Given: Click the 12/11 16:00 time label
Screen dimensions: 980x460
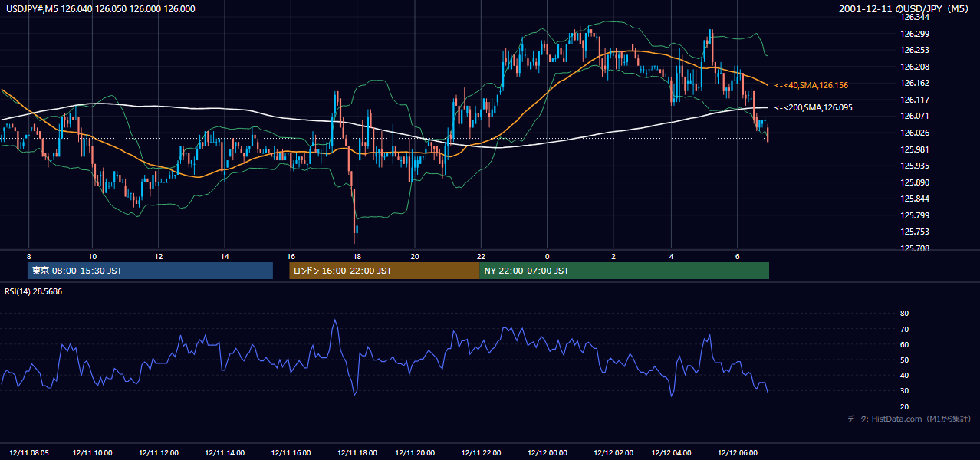Looking at the screenshot, I should pos(291,453).
